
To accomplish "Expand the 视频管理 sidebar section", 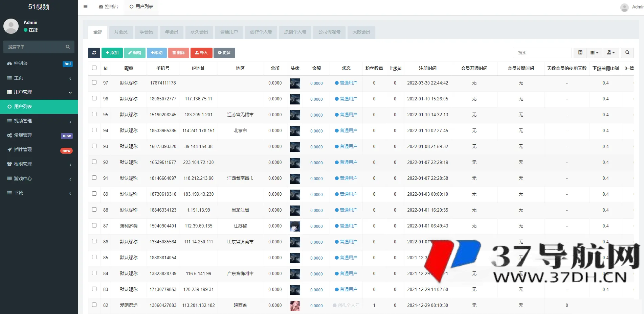I will tap(39, 121).
